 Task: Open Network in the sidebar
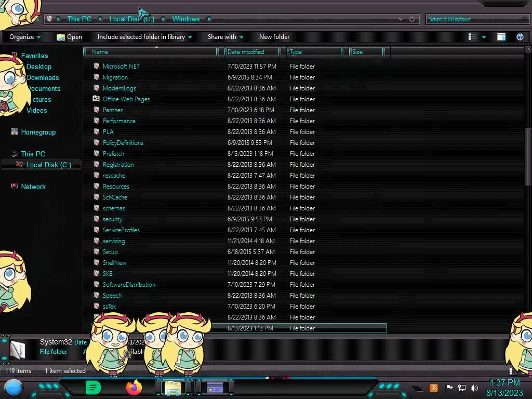tap(33, 187)
